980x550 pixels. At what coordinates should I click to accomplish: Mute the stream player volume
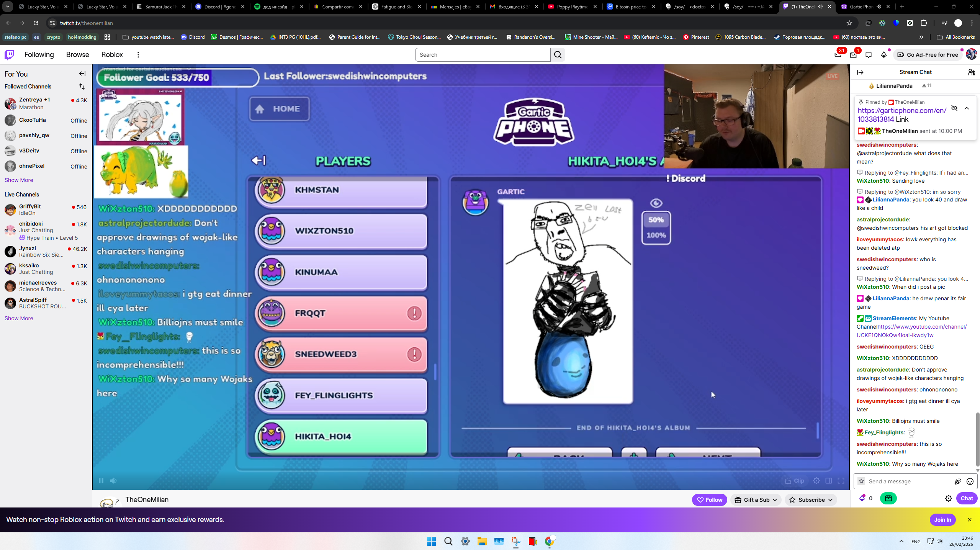coord(113,481)
